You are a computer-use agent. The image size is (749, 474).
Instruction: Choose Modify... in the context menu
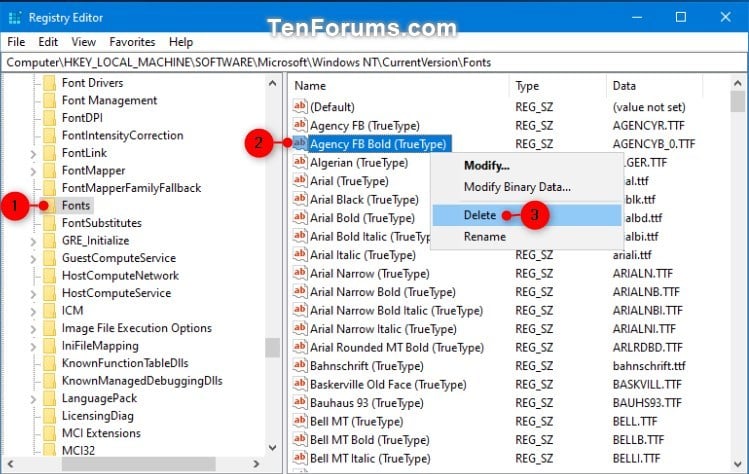526,166
